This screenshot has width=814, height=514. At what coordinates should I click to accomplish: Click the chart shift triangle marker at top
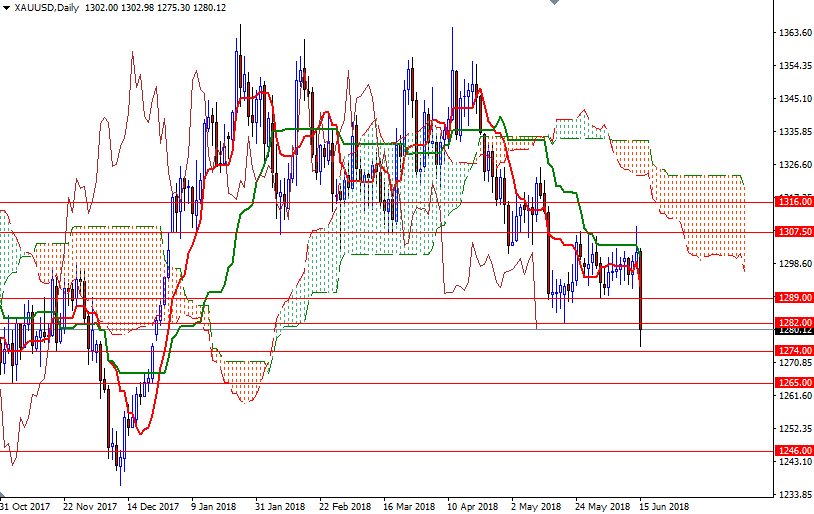coord(551,4)
